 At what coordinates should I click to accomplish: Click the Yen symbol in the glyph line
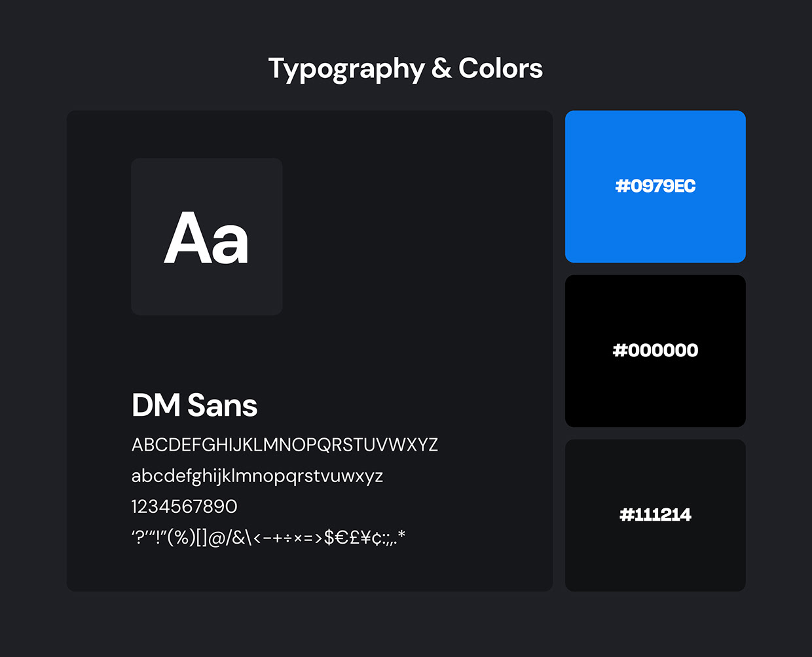click(x=365, y=538)
